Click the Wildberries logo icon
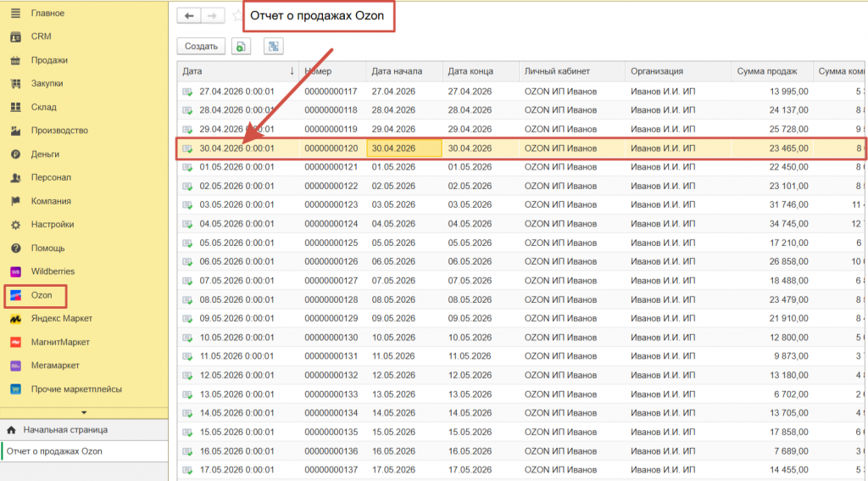The width and height of the screenshot is (868, 481). tap(15, 271)
